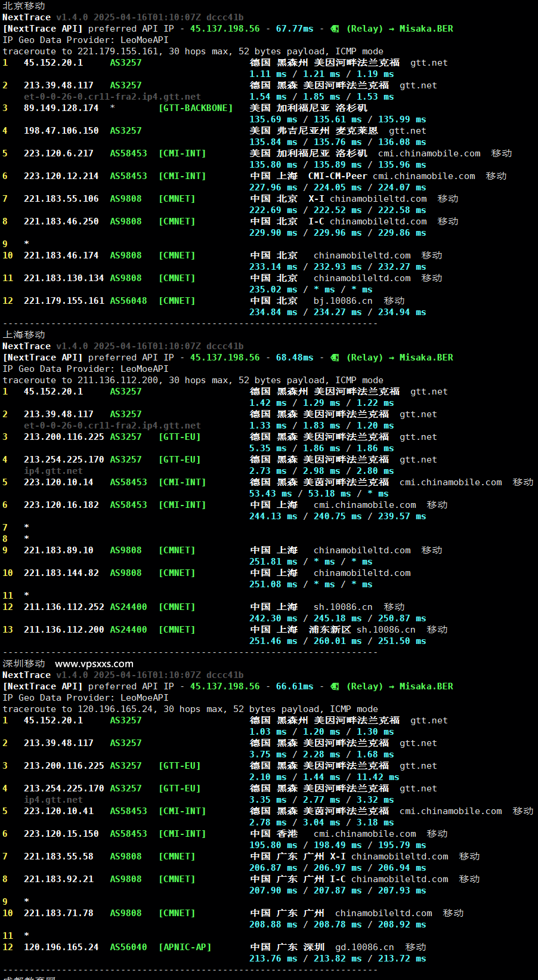Click the [GTT-BACKBONE] tag
Screen dimensions: 538x980
pos(196,108)
